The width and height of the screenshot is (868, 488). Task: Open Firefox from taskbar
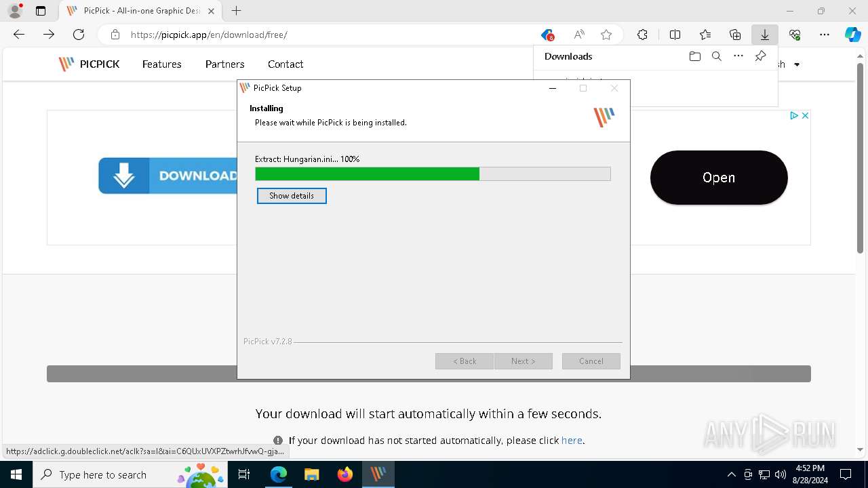pyautogui.click(x=344, y=474)
